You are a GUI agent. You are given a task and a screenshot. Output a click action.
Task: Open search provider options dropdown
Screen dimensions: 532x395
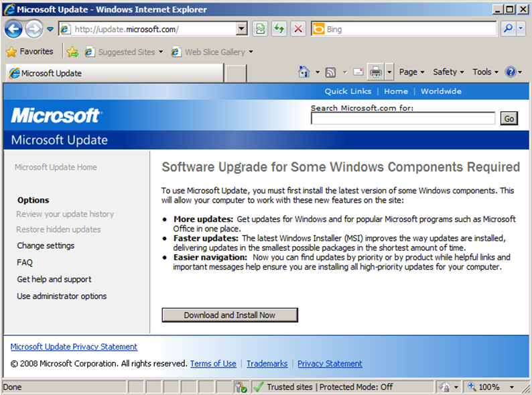tap(521, 30)
